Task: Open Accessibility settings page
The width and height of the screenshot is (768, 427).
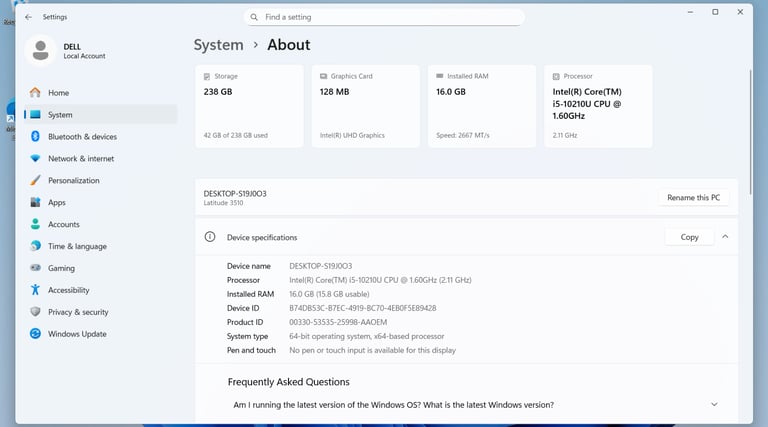Action: point(100,290)
